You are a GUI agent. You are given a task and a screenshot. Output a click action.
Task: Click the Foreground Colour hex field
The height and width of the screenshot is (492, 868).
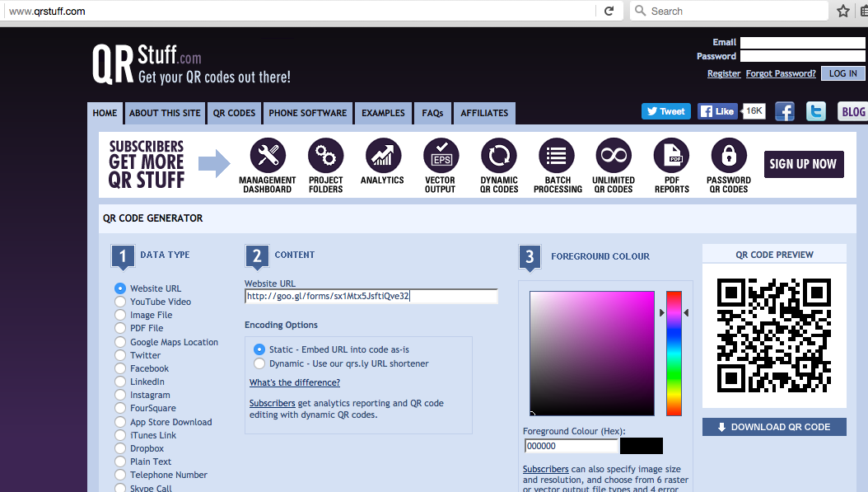click(x=571, y=446)
